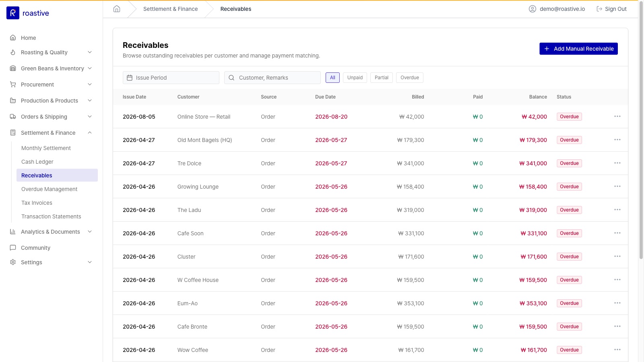Click the Home sidebar icon

(13, 38)
